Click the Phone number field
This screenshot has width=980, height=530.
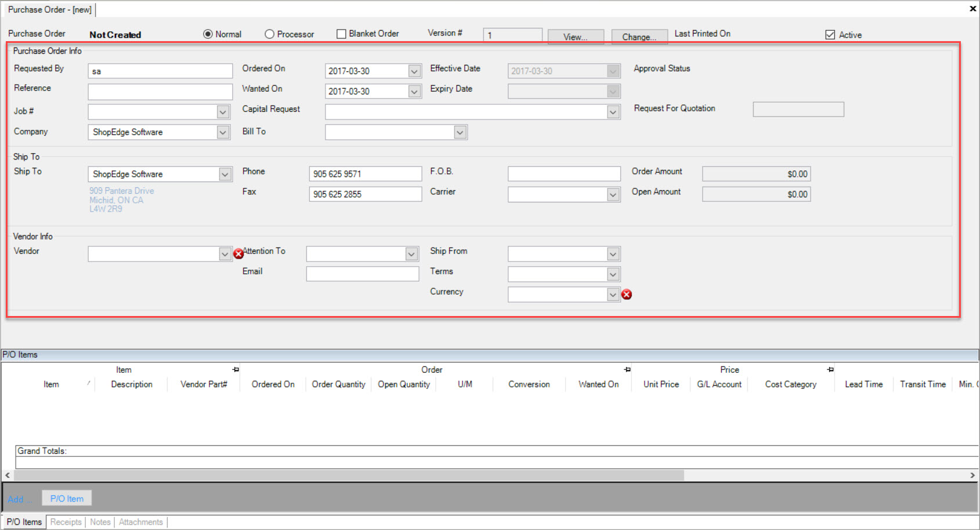[x=366, y=174]
